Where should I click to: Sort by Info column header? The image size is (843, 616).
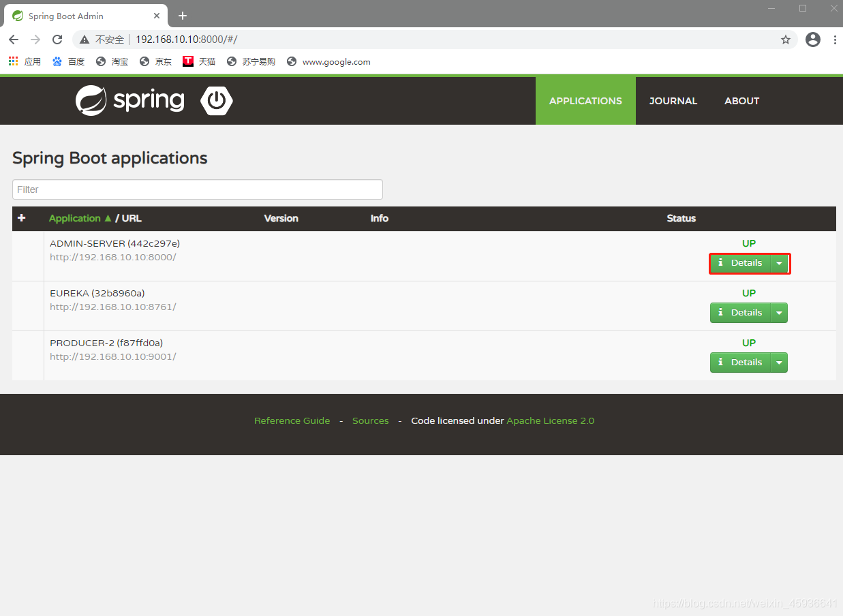click(x=380, y=218)
